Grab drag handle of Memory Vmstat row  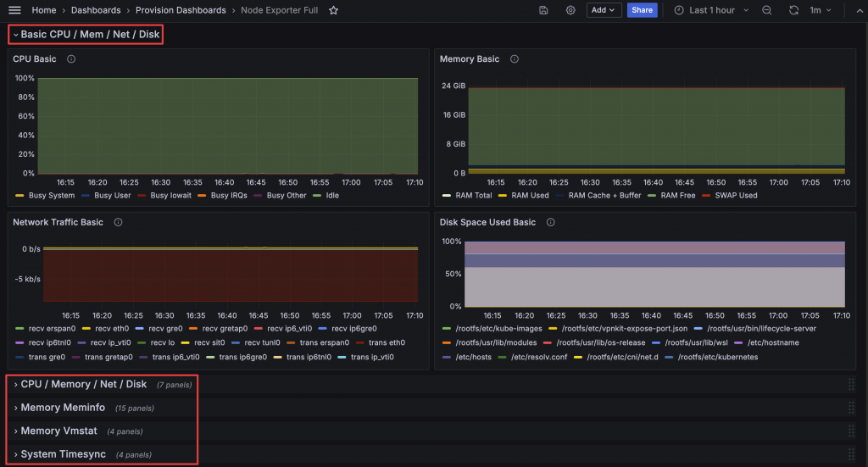coord(851,431)
